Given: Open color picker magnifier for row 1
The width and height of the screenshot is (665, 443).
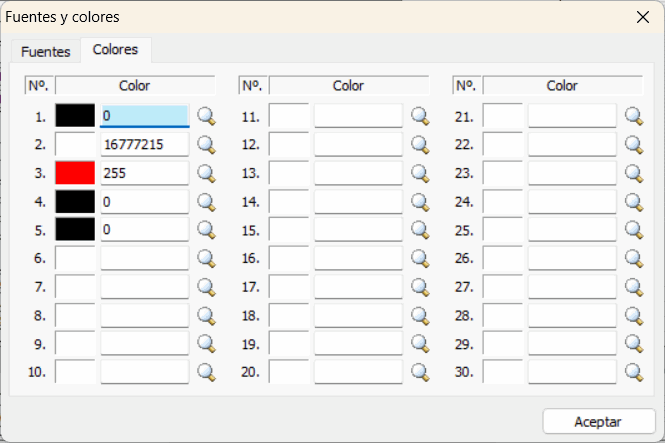Looking at the screenshot, I should (x=207, y=116).
